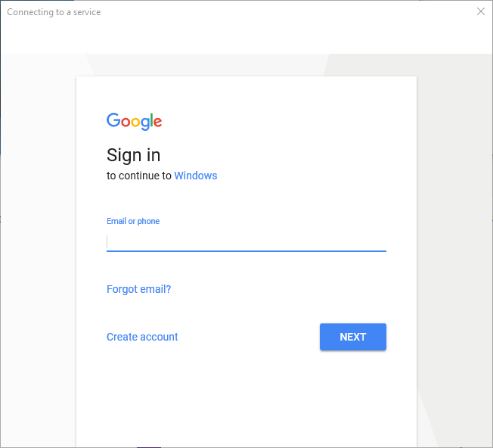Image resolution: width=493 pixels, height=448 pixels.
Task: Click the blue capital G in logo
Action: pyautogui.click(x=113, y=120)
